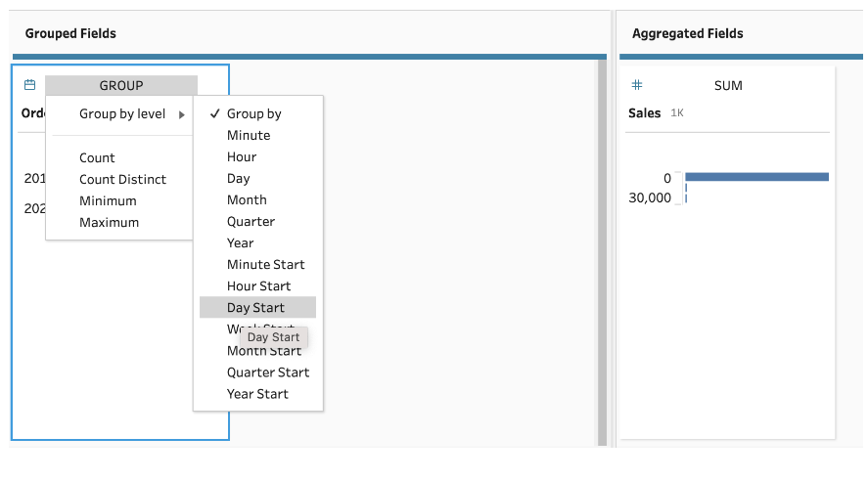868x481 pixels.
Task: Pick Hour grouping level
Action: [242, 156]
